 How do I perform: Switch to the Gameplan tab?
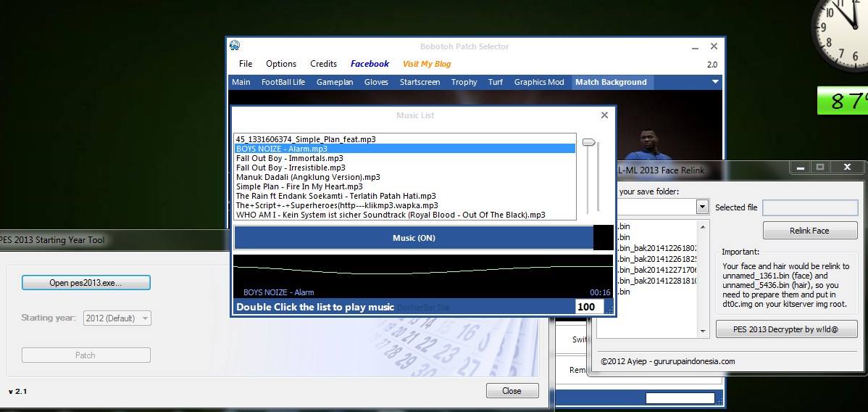(335, 82)
